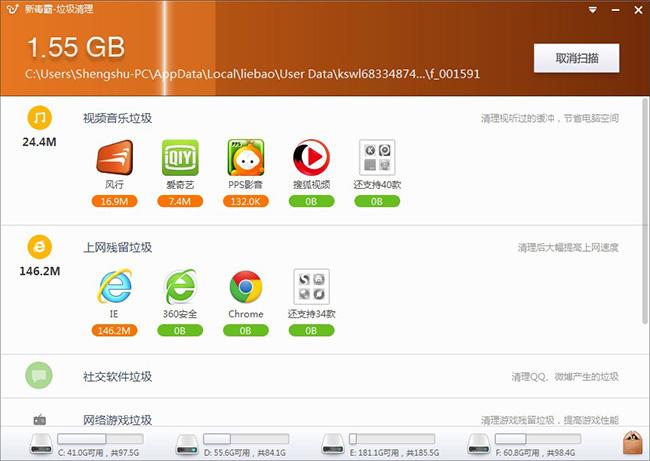
Task: Click the C drive usage bar
Action: (100, 439)
